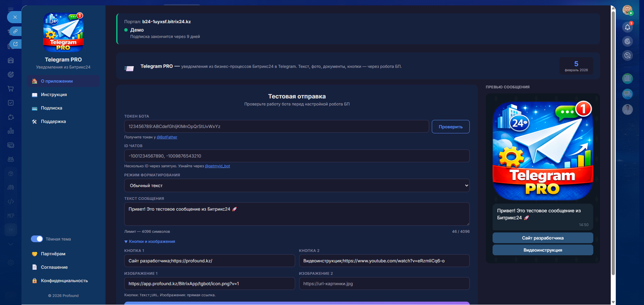Open the package box icon in left rail
The height and width of the screenshot is (305, 644).
11,173
